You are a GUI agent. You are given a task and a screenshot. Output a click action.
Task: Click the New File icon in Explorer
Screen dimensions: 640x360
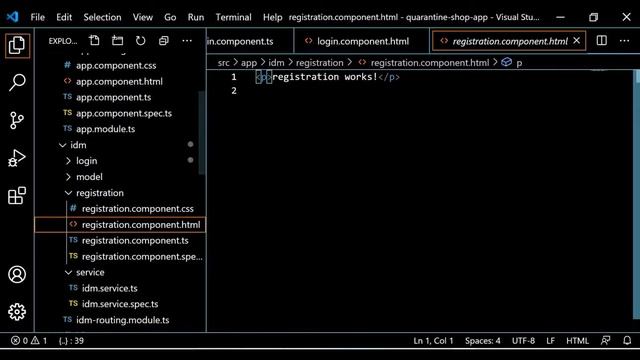click(x=94, y=40)
